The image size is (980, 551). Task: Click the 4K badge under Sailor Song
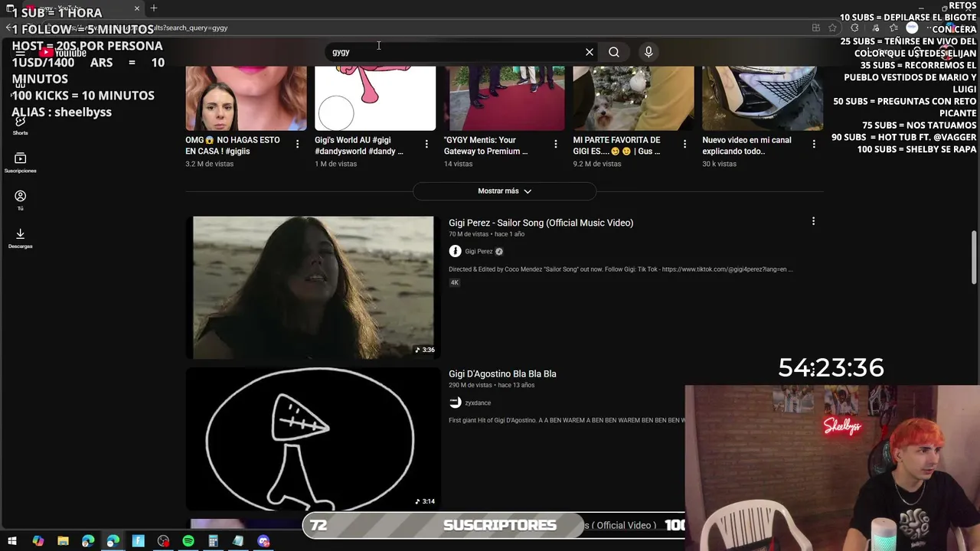click(x=454, y=282)
